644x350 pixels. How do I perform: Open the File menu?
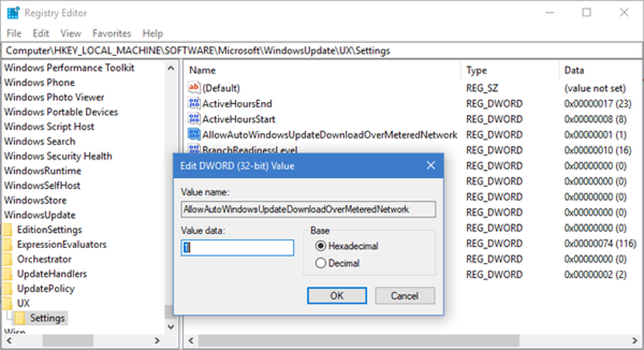14,34
